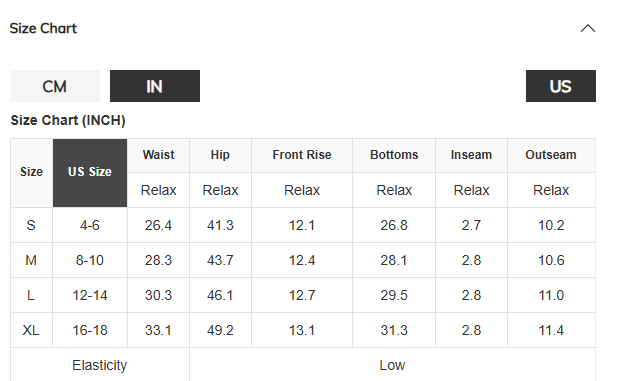The width and height of the screenshot is (626, 381).
Task: Click the 16-18 US size cell
Action: click(x=90, y=330)
